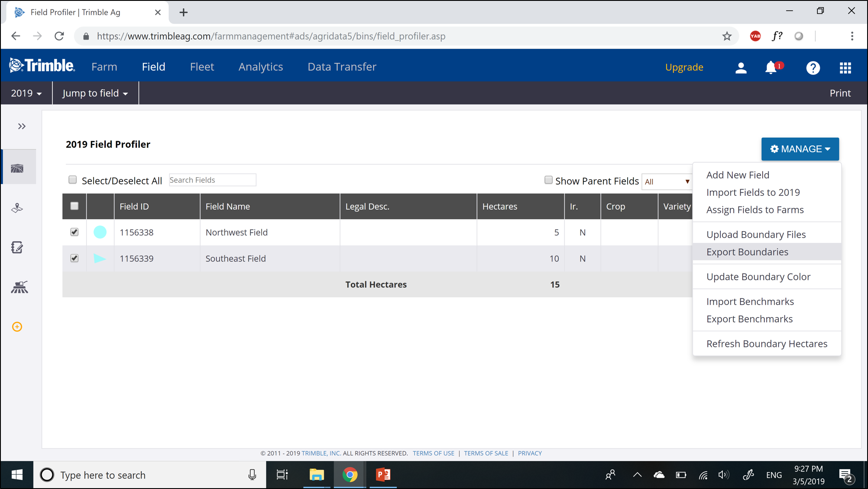Image resolution: width=868 pixels, height=489 pixels.
Task: Choose Refresh Boundary Hectares
Action: point(767,344)
